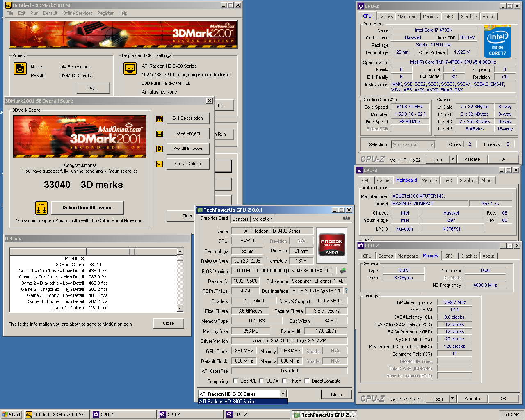This screenshot has width=525, height=420.
Task: Toggle the PhysX checkbox
Action: click(284, 381)
